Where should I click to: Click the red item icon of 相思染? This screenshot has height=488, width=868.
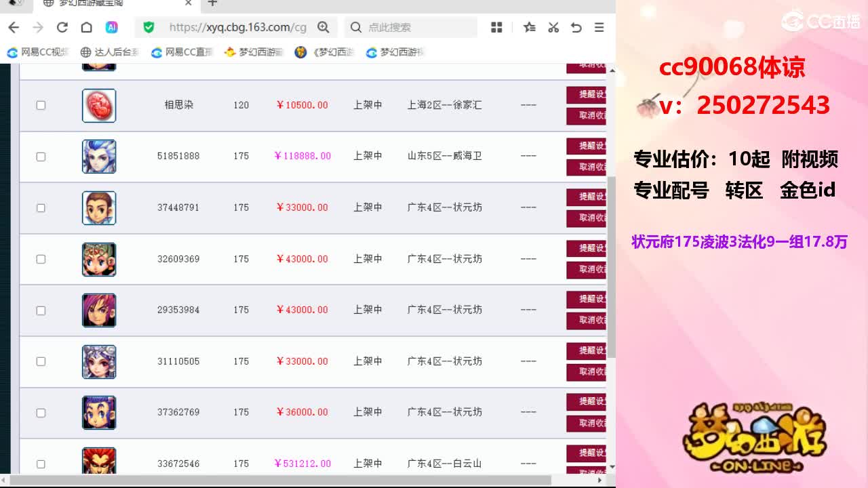click(x=99, y=106)
